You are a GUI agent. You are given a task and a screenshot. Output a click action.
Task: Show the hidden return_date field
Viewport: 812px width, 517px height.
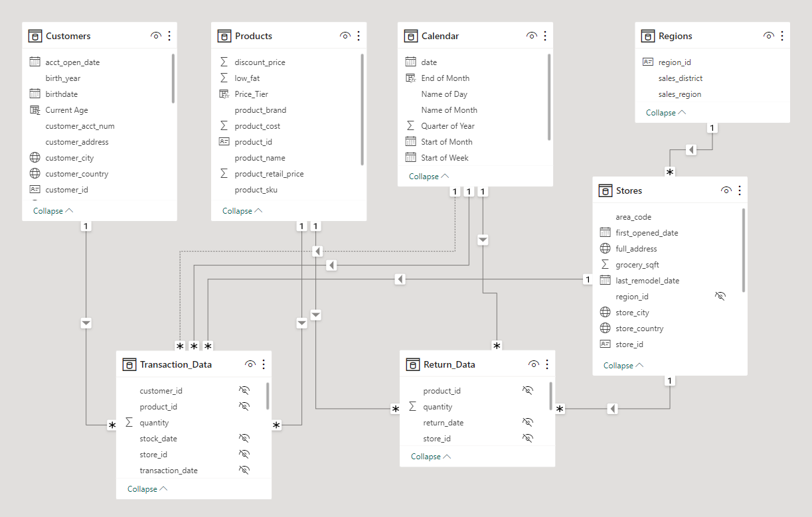coord(528,423)
